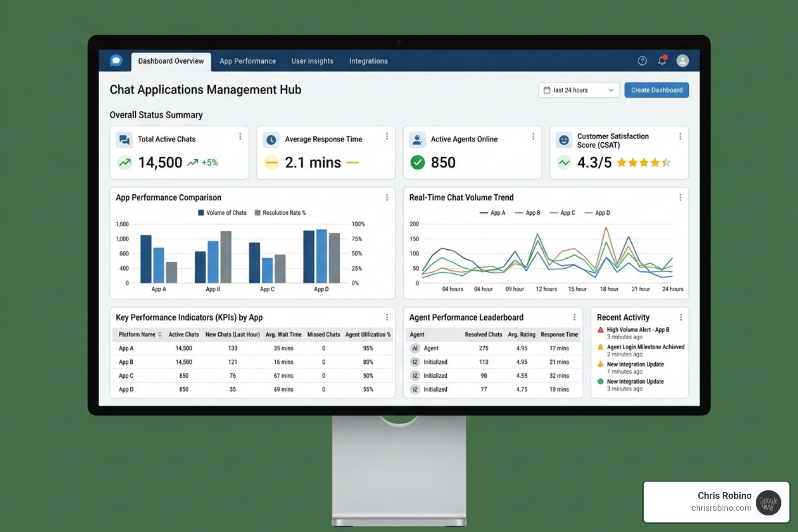Toggle App A line in chat volume legend
Screen dimensions: 798x532
coord(493,213)
